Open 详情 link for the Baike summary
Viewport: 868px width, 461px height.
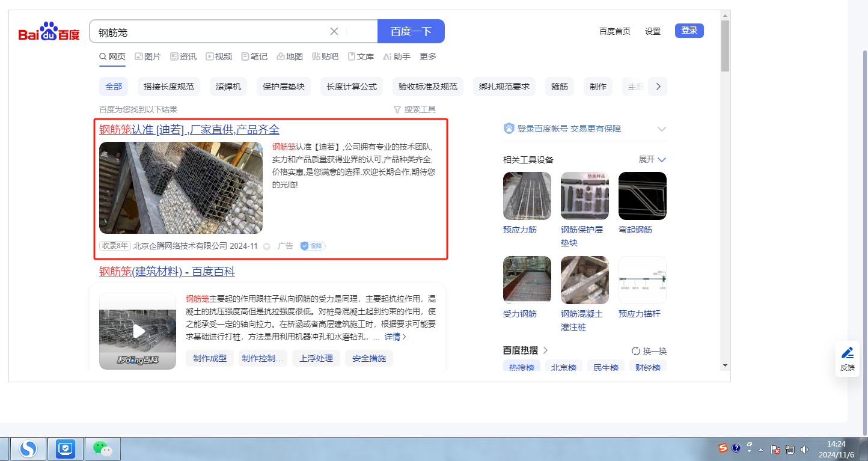(x=396, y=337)
